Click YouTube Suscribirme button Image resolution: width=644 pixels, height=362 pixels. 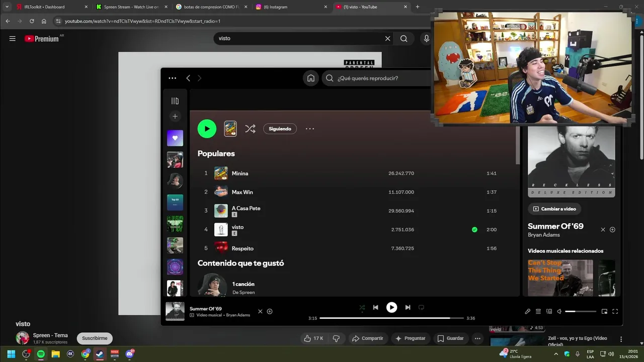click(95, 338)
